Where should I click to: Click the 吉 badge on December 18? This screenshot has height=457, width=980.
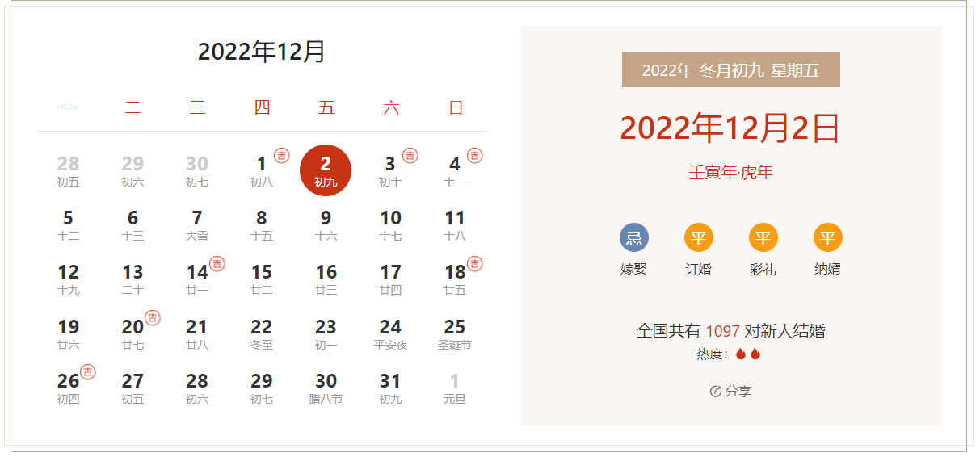coord(475,263)
